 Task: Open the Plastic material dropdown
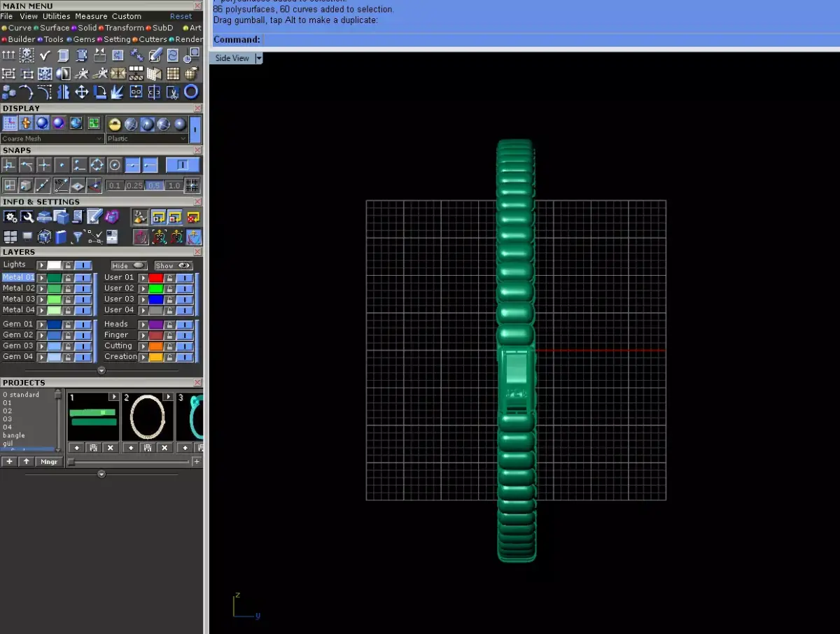[x=147, y=139]
